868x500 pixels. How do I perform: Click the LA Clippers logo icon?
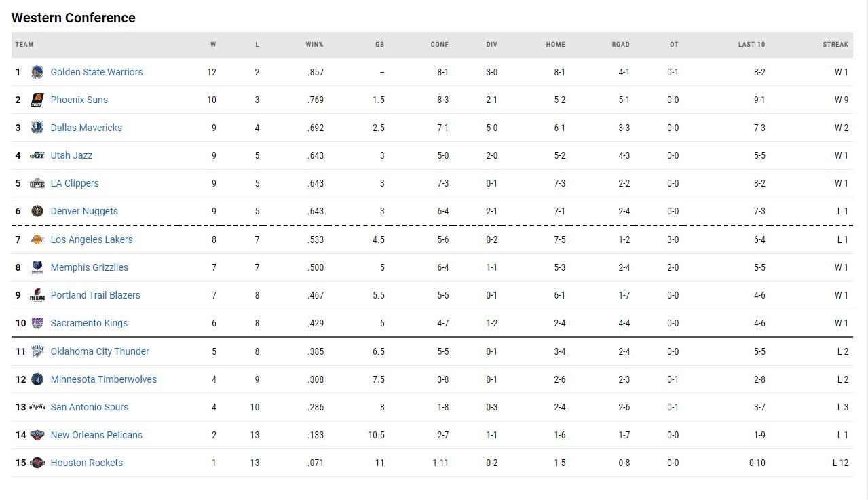37,183
